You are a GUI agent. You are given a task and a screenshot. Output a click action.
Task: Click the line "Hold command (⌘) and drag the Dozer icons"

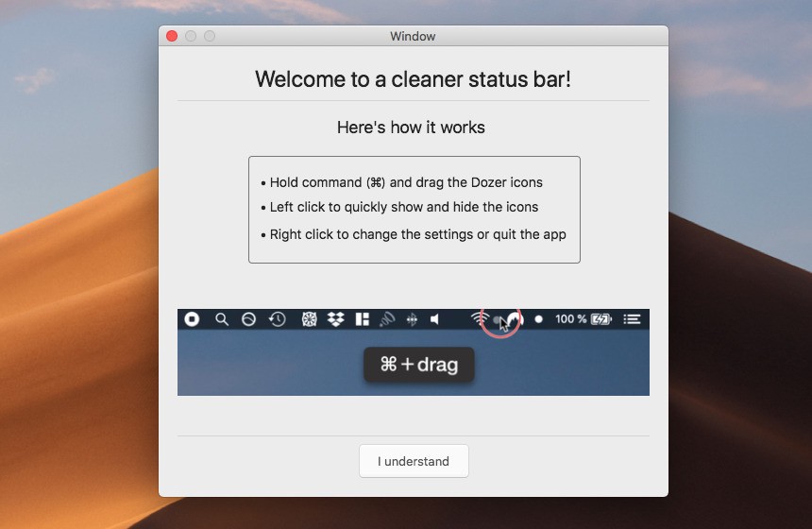406,182
